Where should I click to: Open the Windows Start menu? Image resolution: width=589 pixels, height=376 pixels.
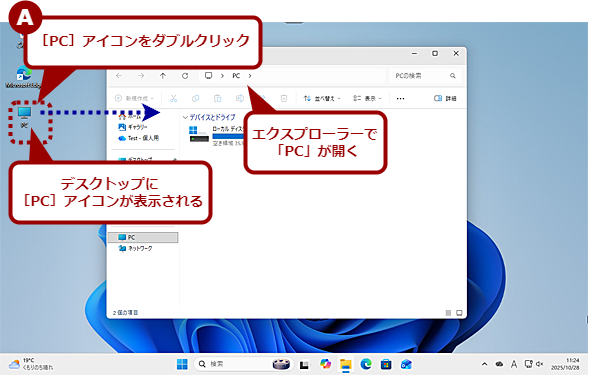click(x=182, y=364)
